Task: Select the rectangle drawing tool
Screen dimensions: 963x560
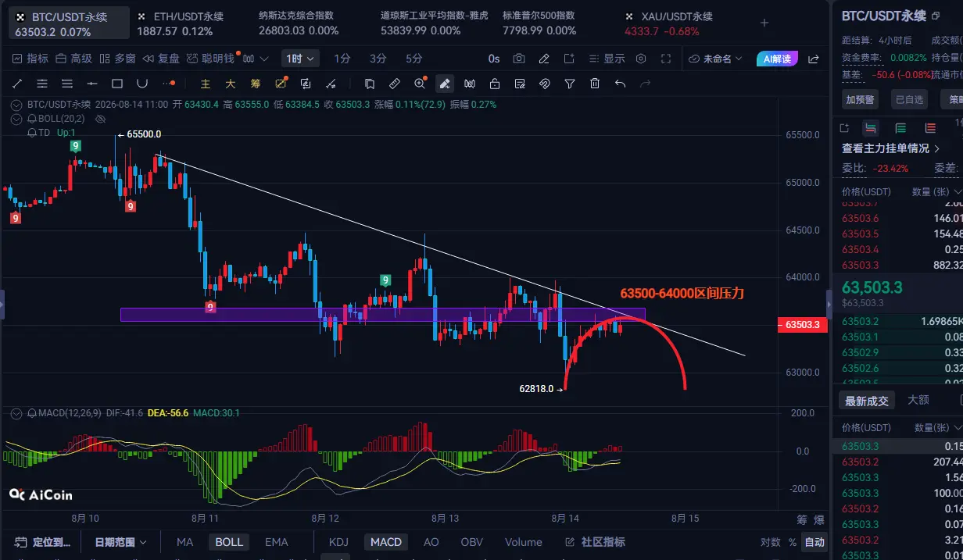Action: point(117,84)
